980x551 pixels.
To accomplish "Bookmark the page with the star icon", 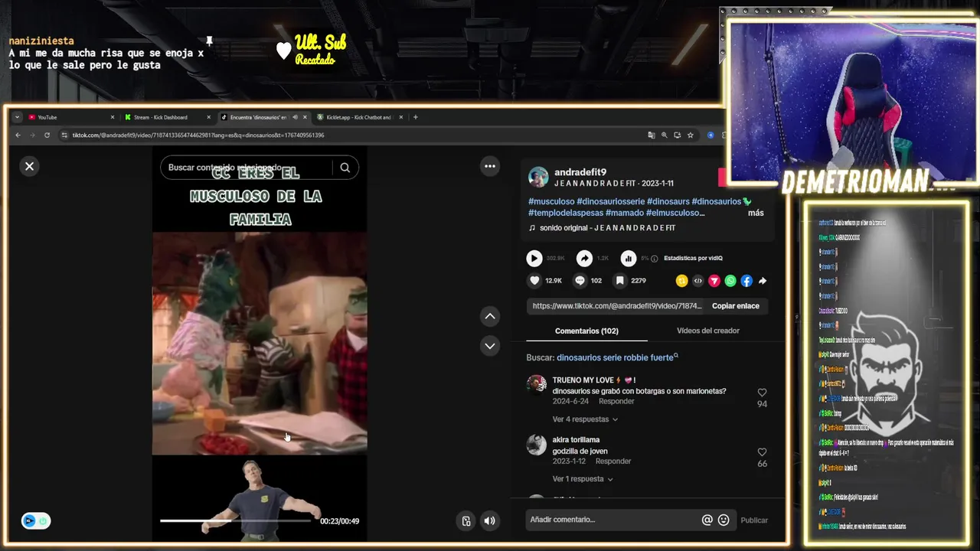I will (x=690, y=135).
